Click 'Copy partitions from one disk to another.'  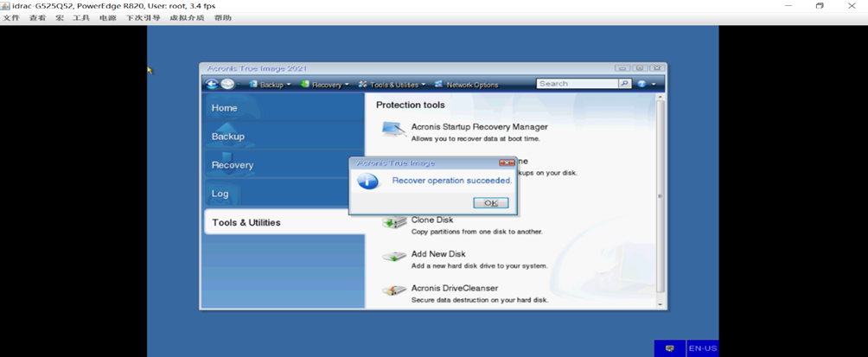477,232
